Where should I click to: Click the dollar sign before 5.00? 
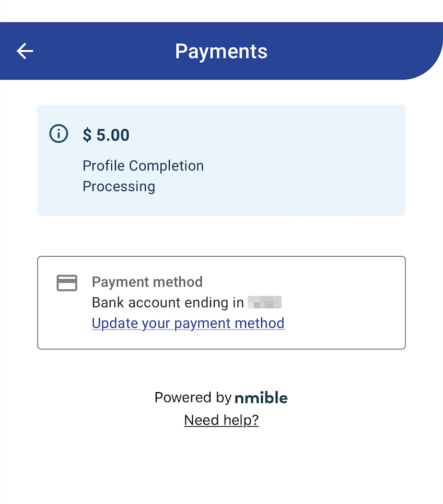[x=87, y=135]
